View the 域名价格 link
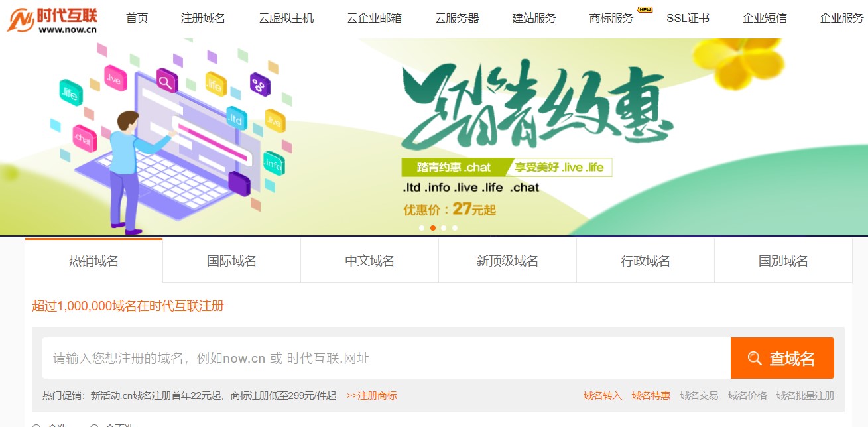868x427 pixels. [747, 396]
